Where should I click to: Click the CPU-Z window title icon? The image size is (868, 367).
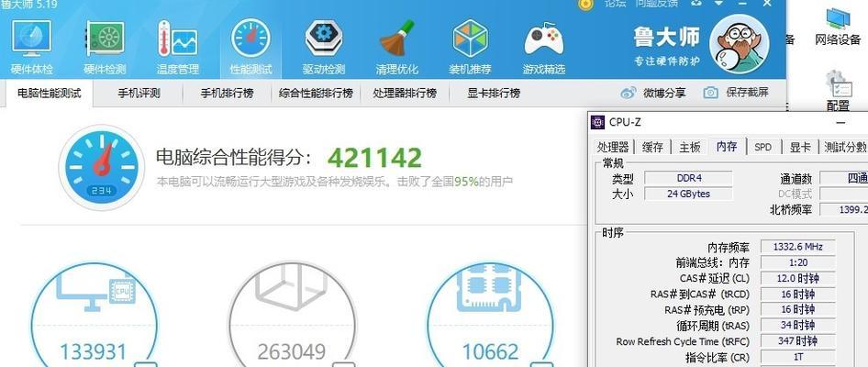598,122
